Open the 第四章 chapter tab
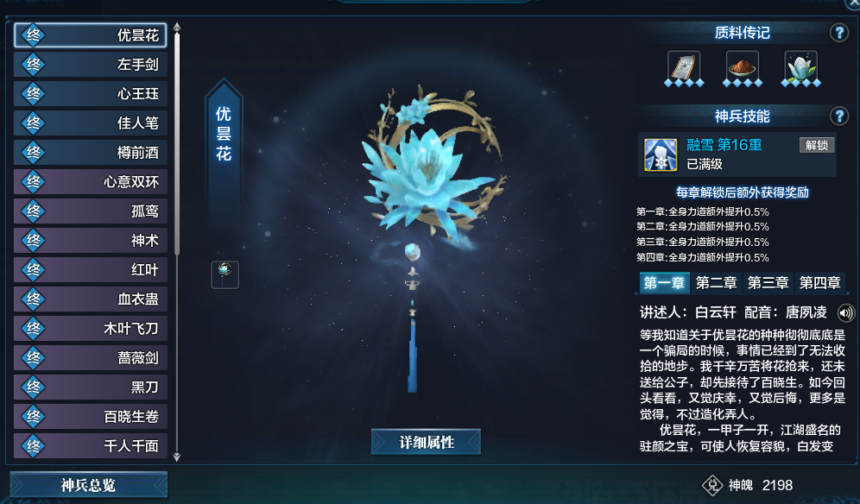The image size is (860, 504). (x=819, y=283)
